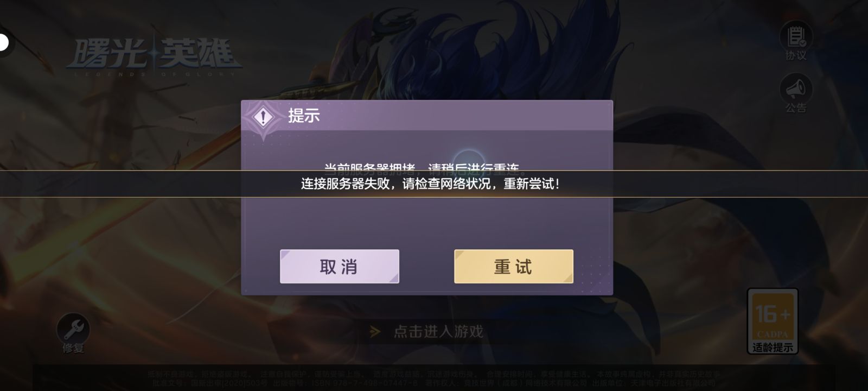Viewport: 868px width, 391px height.
Task: Click the 提示 dialog title
Action: 304,116
